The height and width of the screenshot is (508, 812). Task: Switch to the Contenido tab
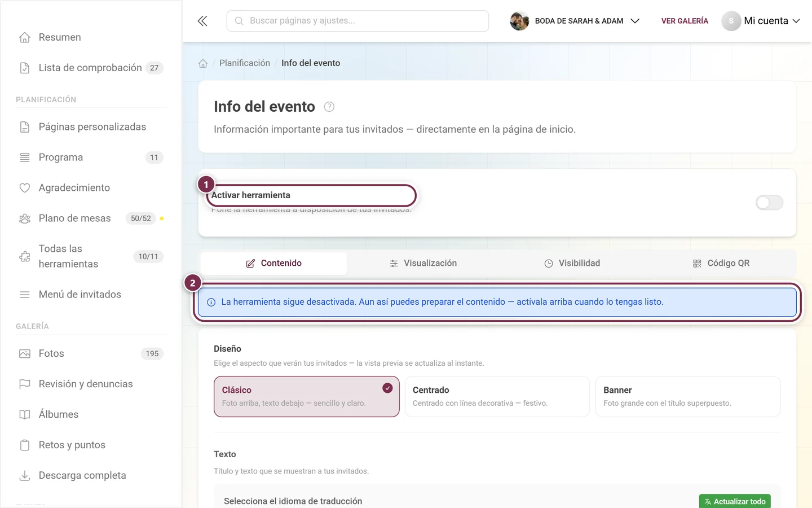coord(273,263)
